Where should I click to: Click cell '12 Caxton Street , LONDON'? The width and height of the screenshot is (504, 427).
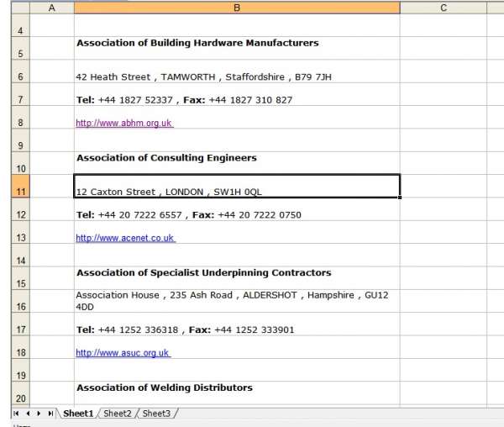[x=237, y=186]
